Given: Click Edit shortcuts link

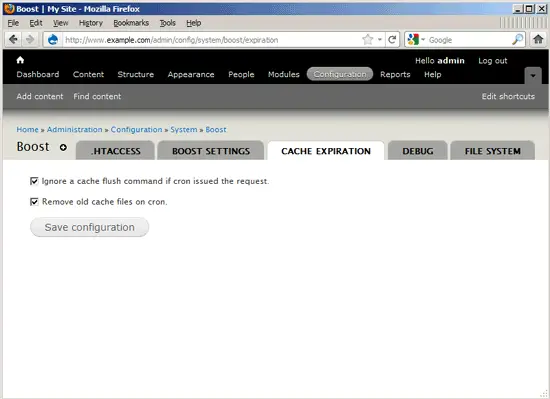Looking at the screenshot, I should [508, 96].
